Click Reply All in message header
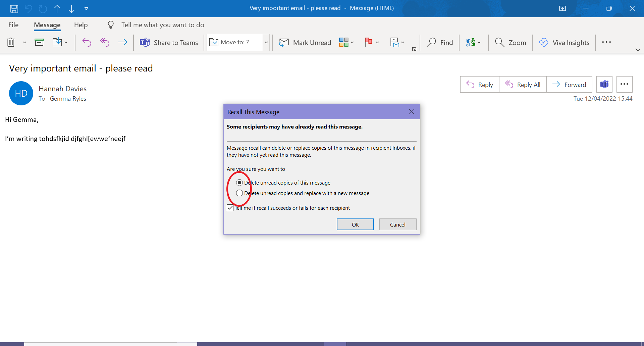This screenshot has height=346, width=644. pos(523,85)
